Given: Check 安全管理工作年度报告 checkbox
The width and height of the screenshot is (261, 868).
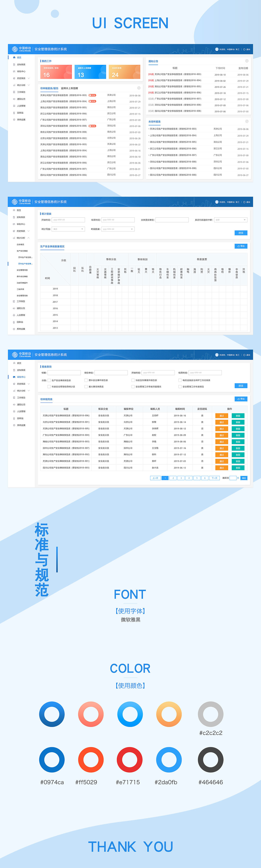Looking at the screenshot, I should tap(180, 387).
